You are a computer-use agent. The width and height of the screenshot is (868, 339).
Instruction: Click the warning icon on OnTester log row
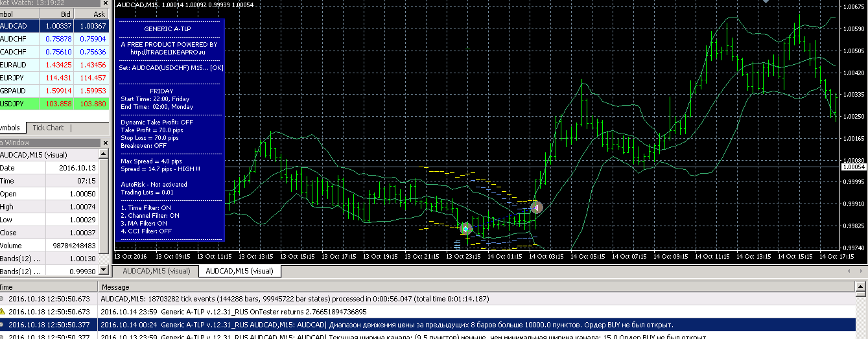pos(3,312)
